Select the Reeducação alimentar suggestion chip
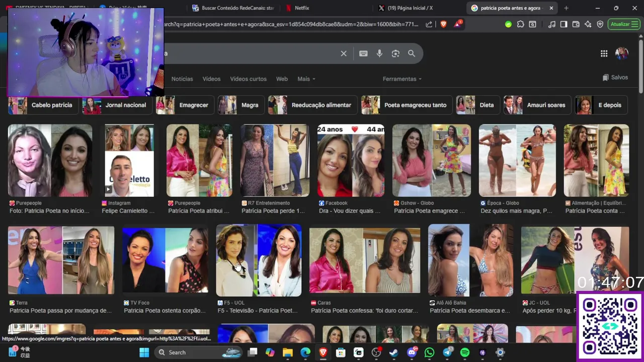The image size is (644, 362). (x=312, y=105)
